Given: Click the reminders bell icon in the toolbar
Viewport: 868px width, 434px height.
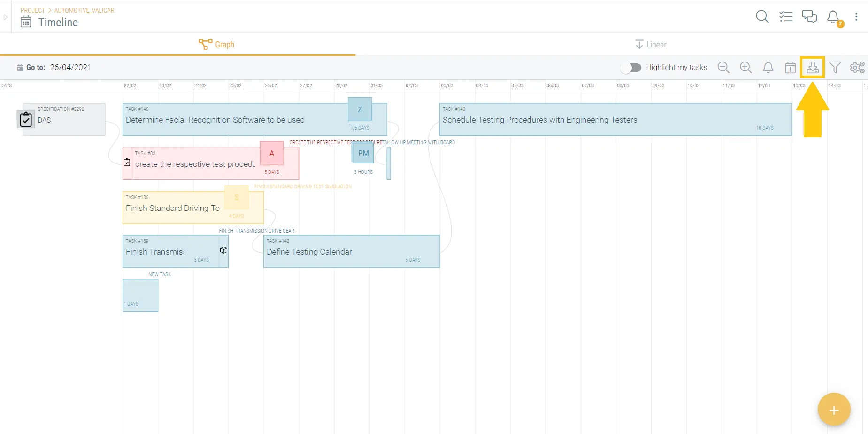Looking at the screenshot, I should point(768,67).
